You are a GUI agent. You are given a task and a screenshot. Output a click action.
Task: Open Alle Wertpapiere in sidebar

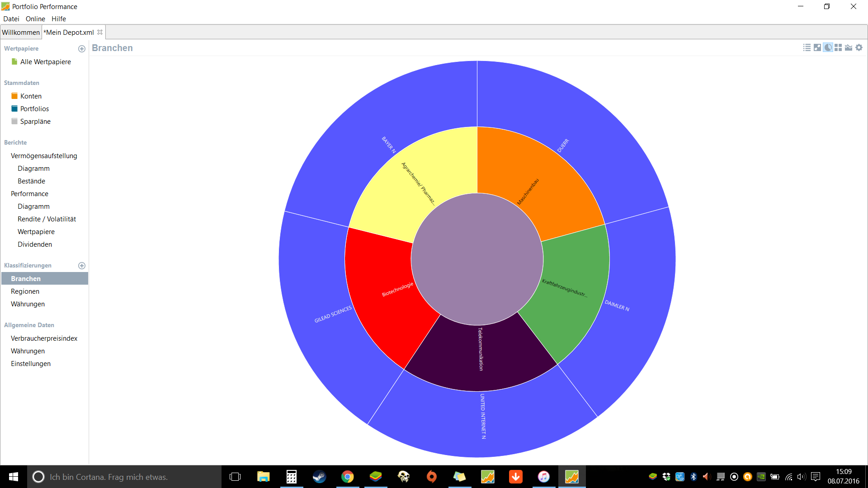pos(45,62)
